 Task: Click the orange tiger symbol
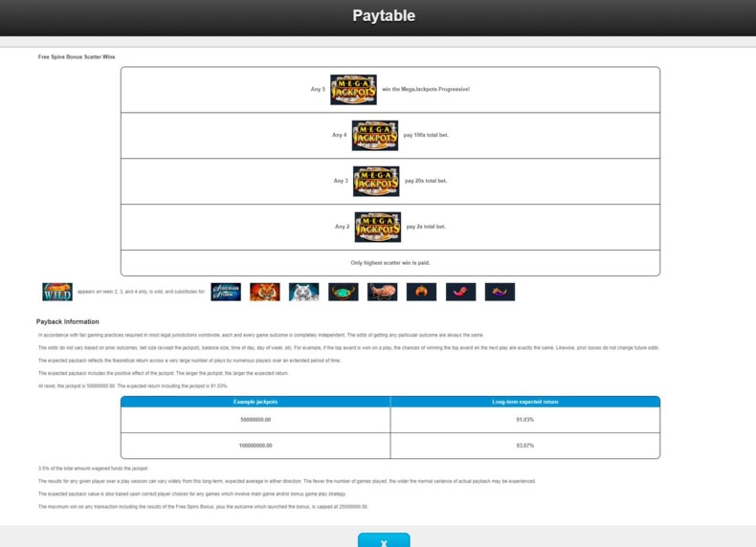[x=265, y=292]
